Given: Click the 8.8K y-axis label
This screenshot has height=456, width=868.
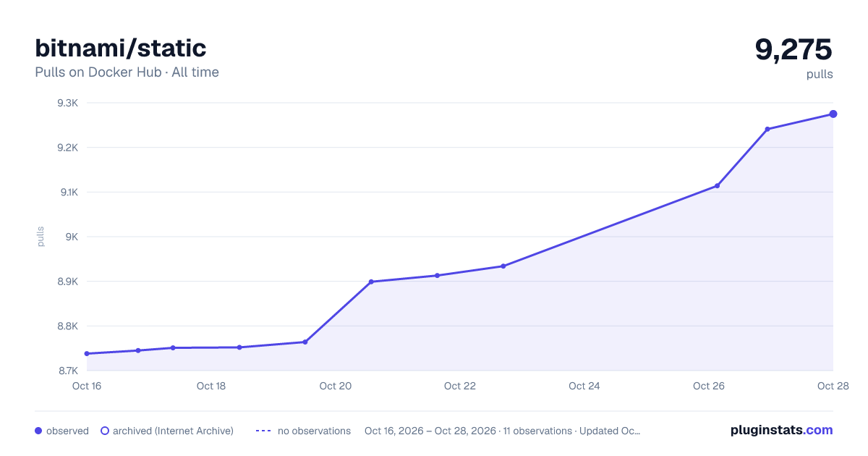Looking at the screenshot, I should click(x=68, y=326).
